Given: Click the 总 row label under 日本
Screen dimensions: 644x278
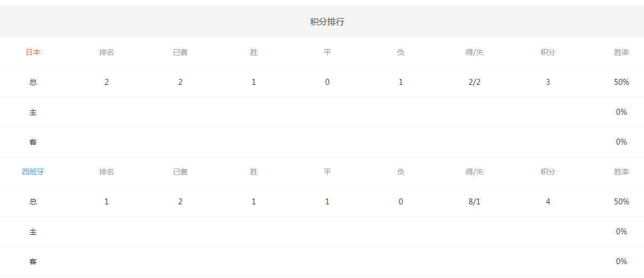Looking at the screenshot, I should tap(33, 82).
